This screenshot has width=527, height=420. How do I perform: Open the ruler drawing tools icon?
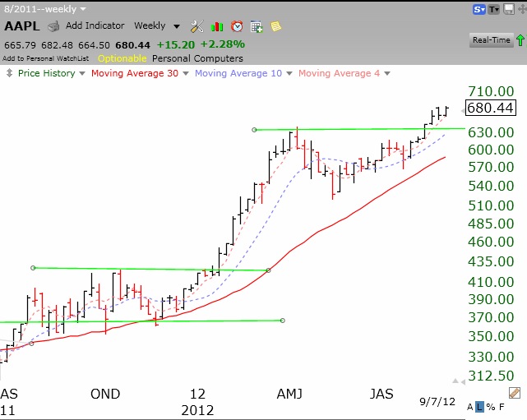tap(514, 392)
